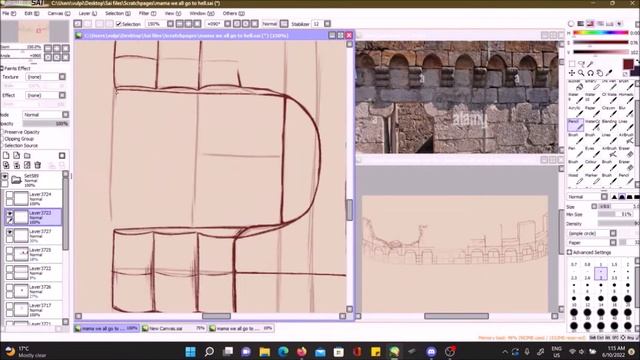This screenshot has height=360, width=640.
Task: Show the RGB slider panel
Action: pyautogui.click(x=580, y=24)
